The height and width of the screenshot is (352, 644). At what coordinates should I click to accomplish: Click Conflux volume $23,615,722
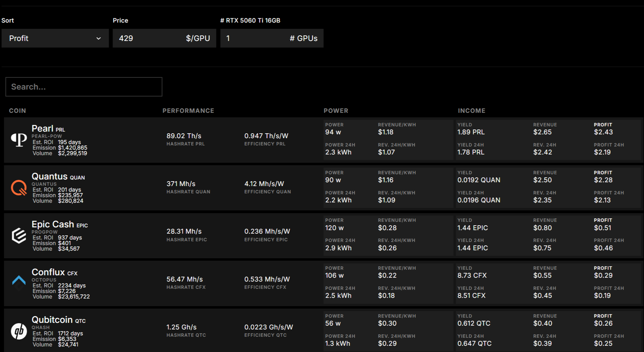click(x=61, y=296)
